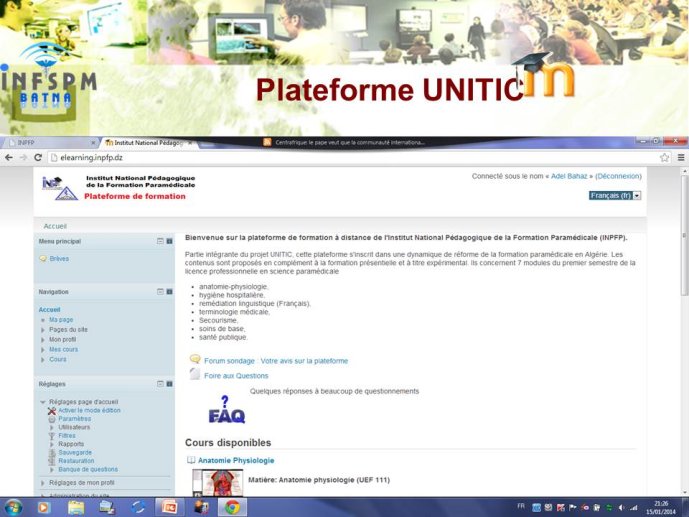Close the INPFP browser tab
This screenshot has height=517, width=689.
click(x=93, y=143)
